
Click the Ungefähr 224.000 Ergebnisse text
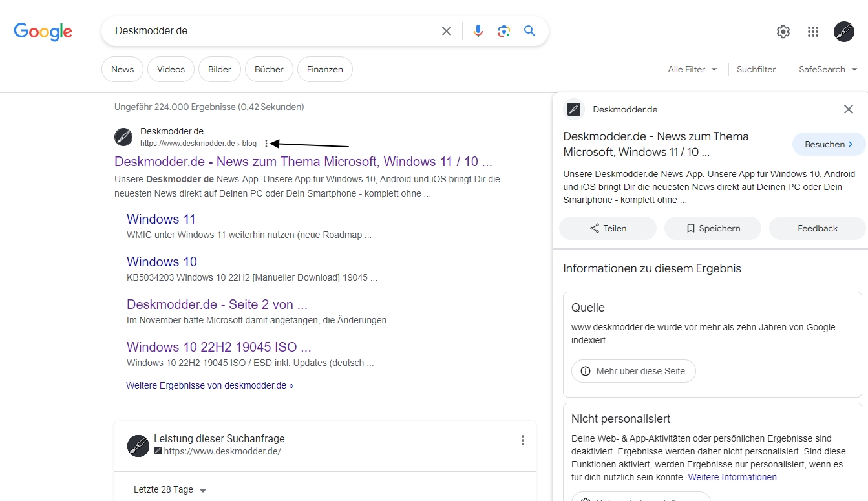pyautogui.click(x=209, y=107)
